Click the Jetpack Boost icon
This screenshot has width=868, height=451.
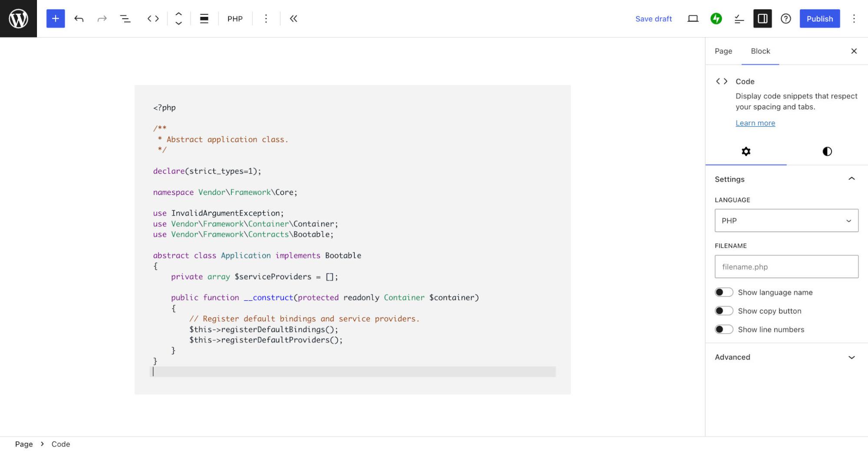click(716, 19)
